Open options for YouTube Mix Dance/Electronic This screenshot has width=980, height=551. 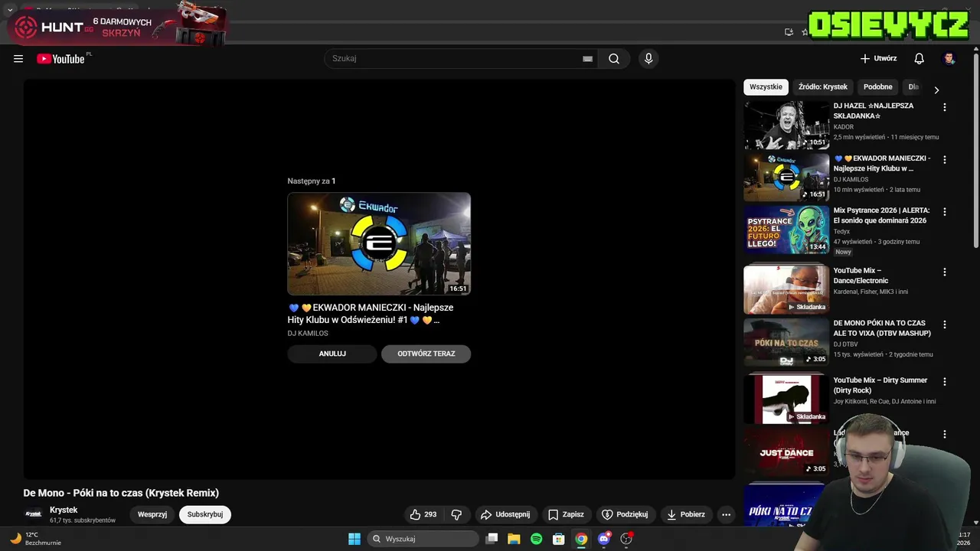944,272
